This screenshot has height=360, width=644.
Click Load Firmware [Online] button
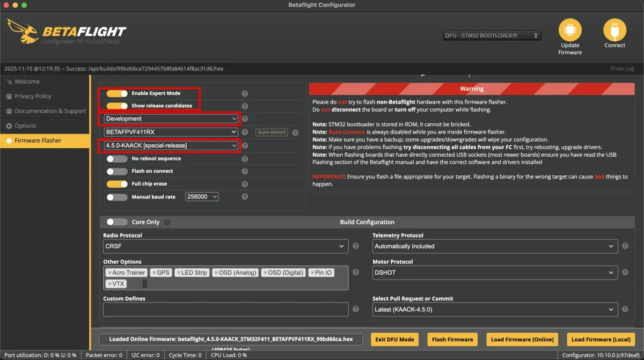(522, 339)
